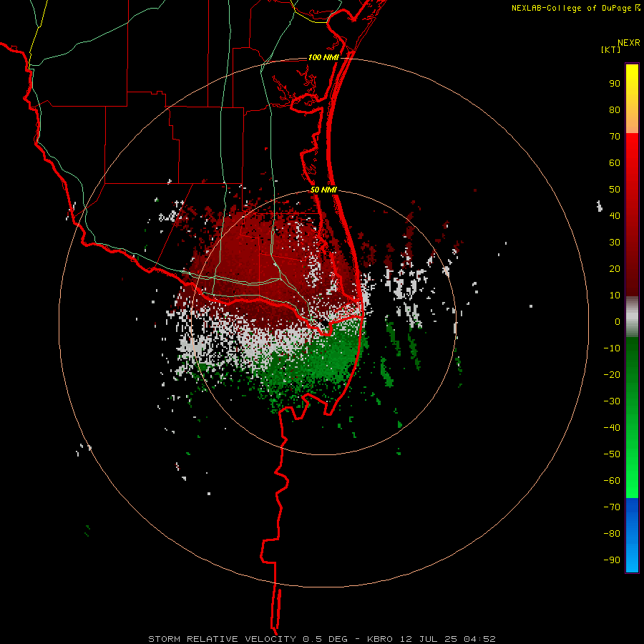Click the NEXR label above the color scale
The width and height of the screenshot is (644, 644).
pos(628,43)
